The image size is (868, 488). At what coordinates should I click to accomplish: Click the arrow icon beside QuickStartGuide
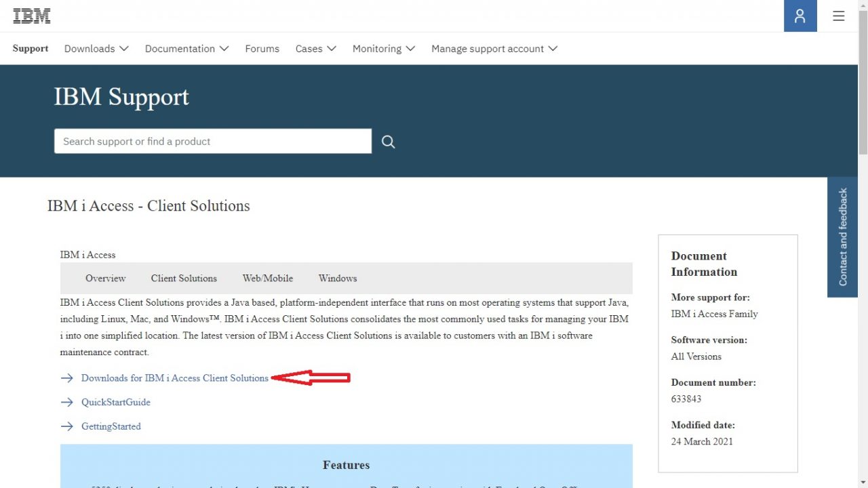point(67,402)
